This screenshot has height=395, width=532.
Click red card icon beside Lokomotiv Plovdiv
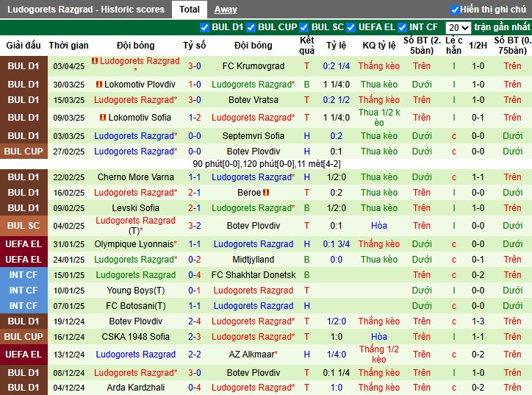coord(99,84)
